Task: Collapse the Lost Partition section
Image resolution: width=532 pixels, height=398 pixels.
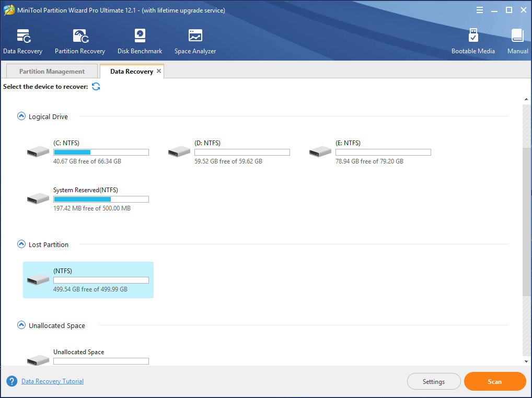Action: pos(21,244)
